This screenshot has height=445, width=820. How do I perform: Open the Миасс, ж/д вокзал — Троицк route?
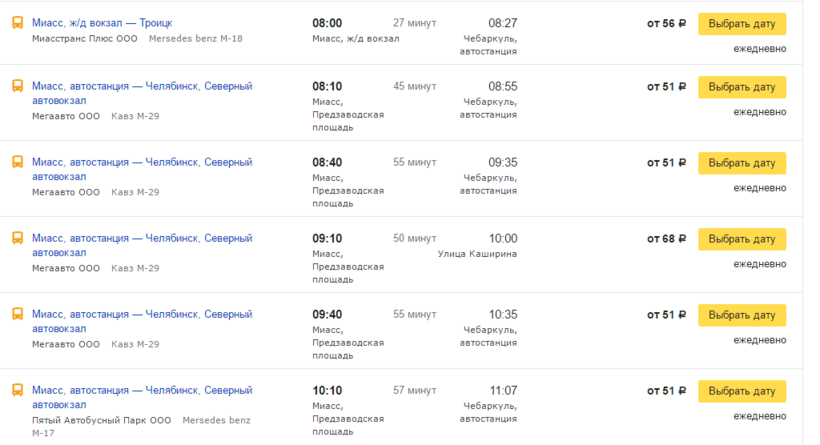[x=102, y=23]
